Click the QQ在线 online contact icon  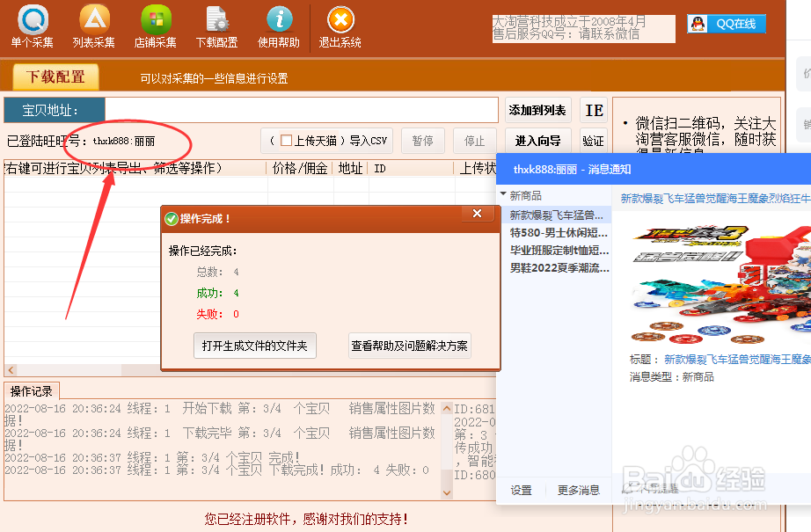[727, 23]
